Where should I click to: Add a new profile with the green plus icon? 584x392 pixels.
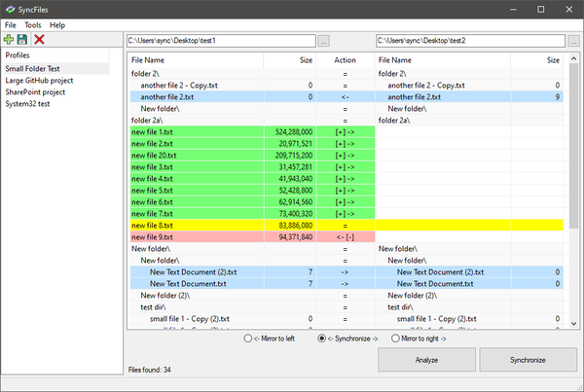pos(9,40)
